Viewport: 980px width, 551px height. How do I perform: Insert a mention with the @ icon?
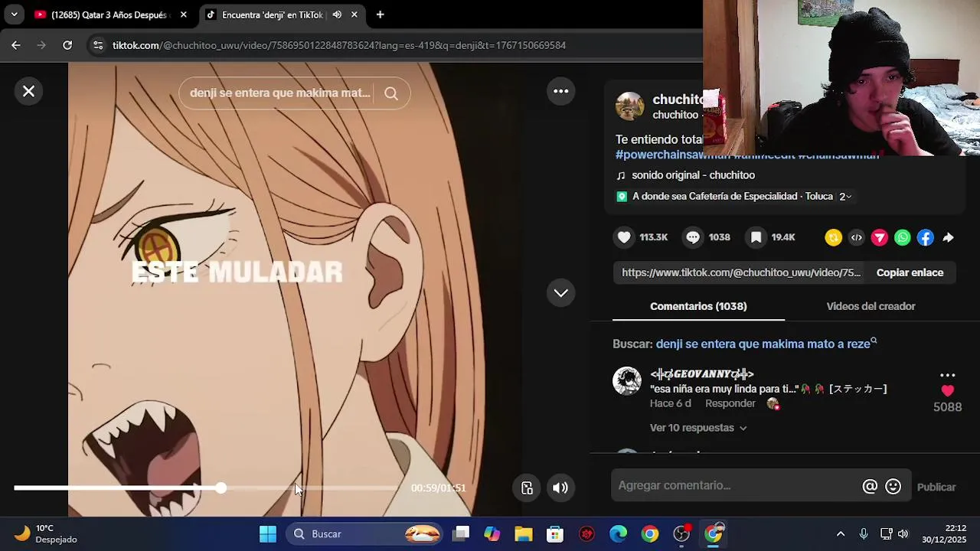870,486
